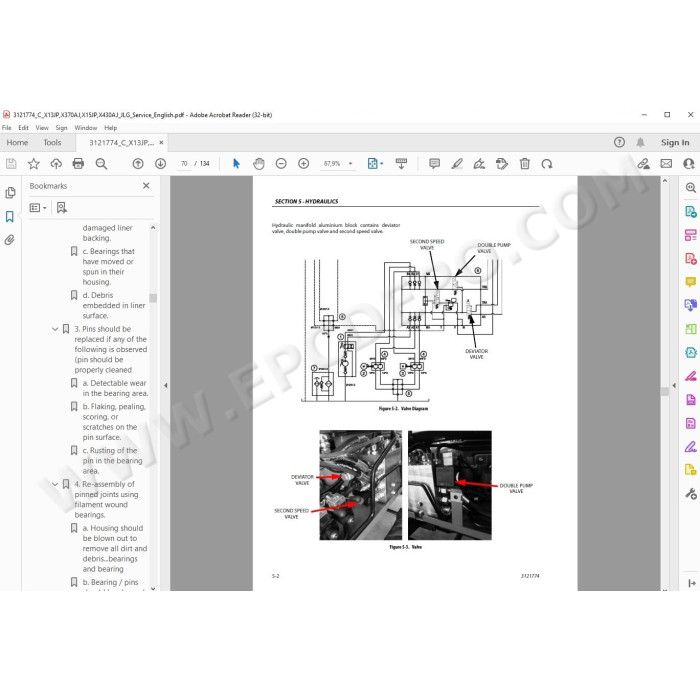
Task: Click the trash delete icon
Action: [x=525, y=164]
